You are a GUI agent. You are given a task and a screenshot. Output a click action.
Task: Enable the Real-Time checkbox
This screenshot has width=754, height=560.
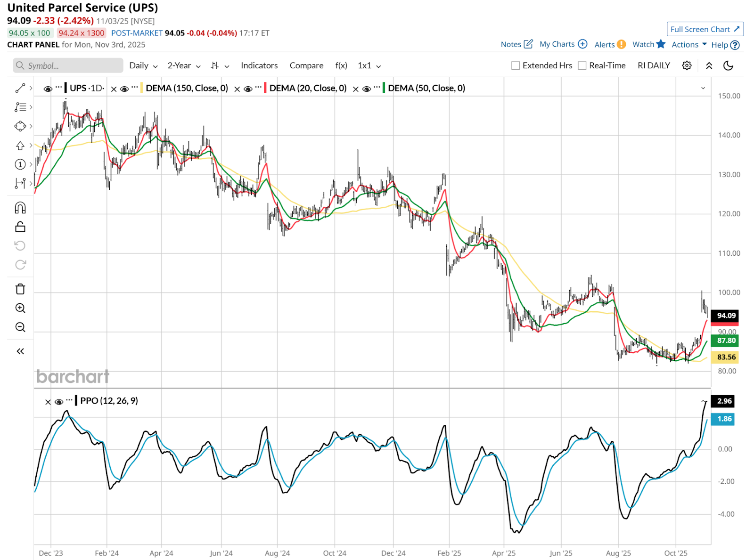[582, 65]
